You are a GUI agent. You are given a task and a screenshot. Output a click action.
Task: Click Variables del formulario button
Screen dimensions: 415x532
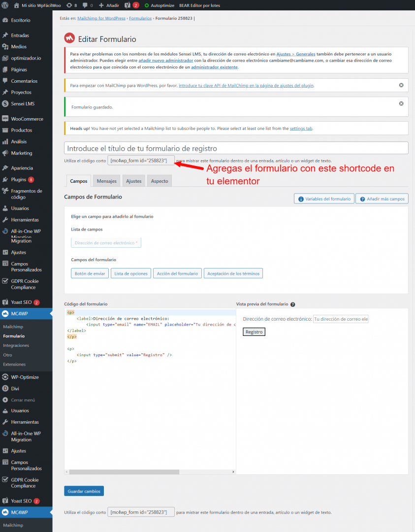(x=324, y=199)
